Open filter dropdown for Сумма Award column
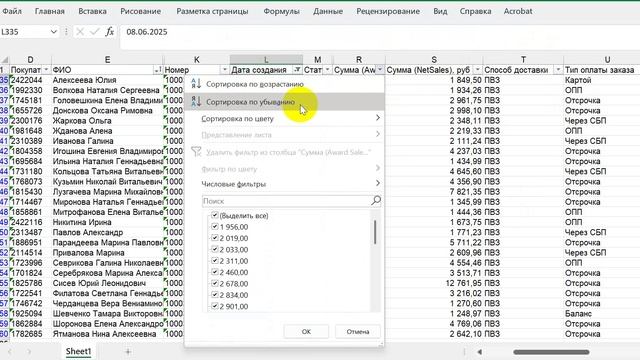Image resolution: width=640 pixels, height=360 pixels. click(x=380, y=70)
